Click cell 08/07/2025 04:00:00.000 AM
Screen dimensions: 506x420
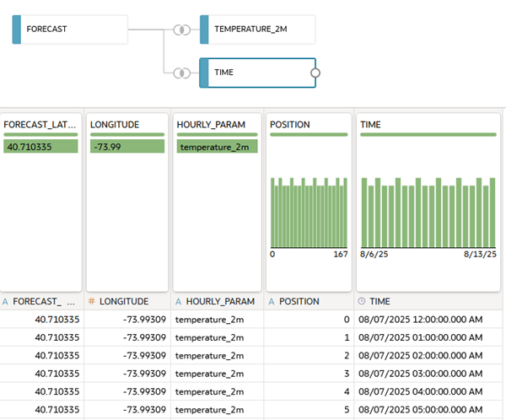(428, 391)
